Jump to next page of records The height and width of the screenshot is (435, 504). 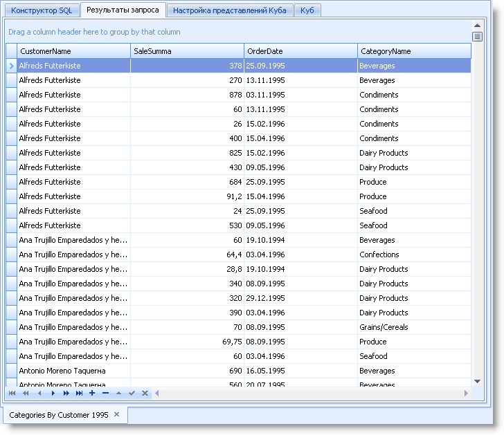pyautogui.click(x=66, y=394)
